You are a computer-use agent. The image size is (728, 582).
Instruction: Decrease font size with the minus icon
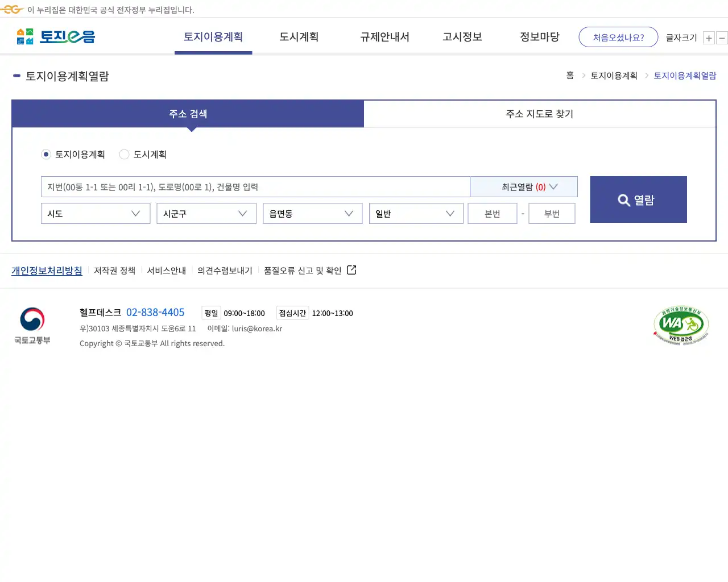[x=722, y=38]
